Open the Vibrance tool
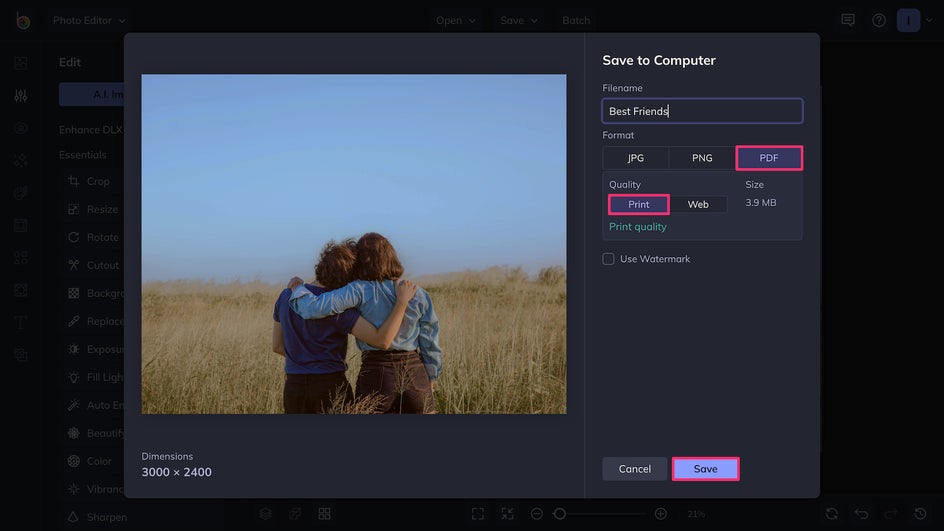 [92, 489]
